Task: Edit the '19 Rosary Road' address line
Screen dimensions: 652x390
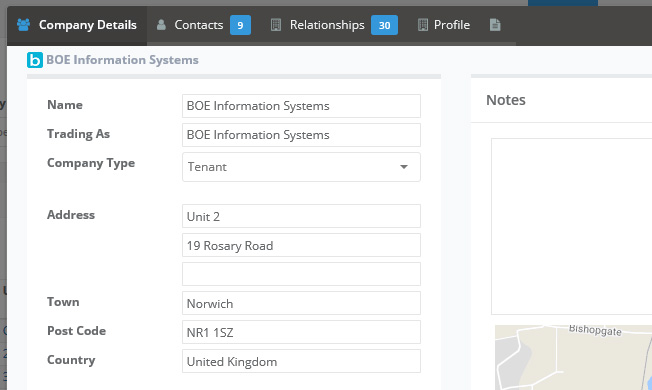Action: pyautogui.click(x=301, y=245)
